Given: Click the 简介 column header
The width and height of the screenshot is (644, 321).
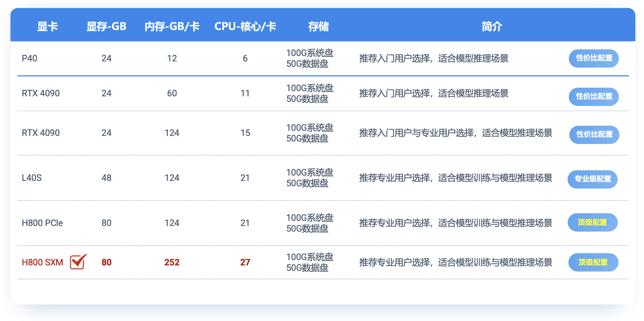Looking at the screenshot, I should pyautogui.click(x=492, y=26).
